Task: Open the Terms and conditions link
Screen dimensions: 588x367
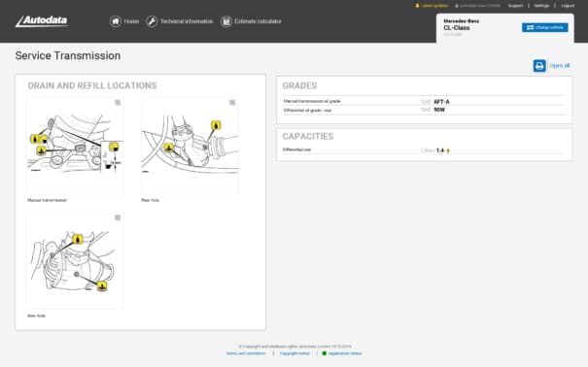Action: [246, 353]
